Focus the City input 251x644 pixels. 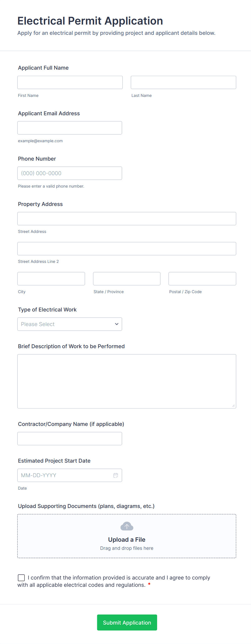click(x=51, y=279)
